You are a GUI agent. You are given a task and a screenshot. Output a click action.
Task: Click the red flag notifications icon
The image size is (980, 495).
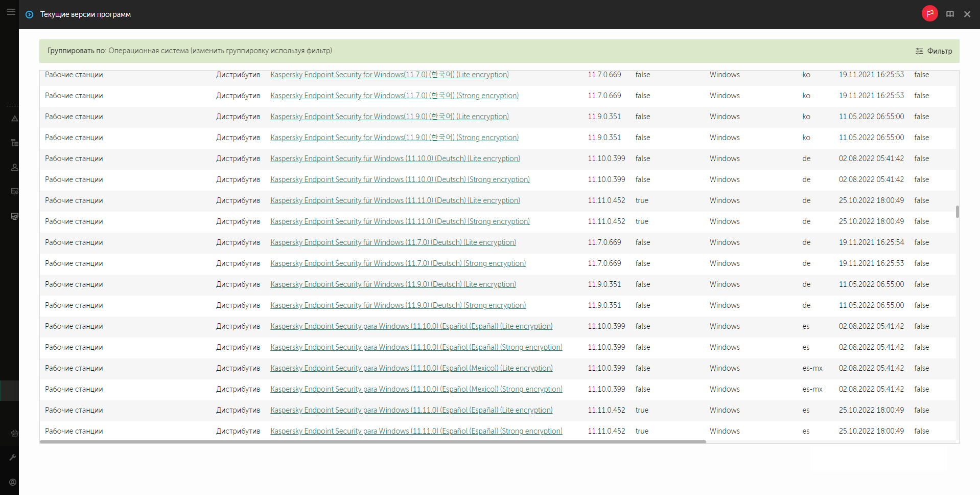929,14
